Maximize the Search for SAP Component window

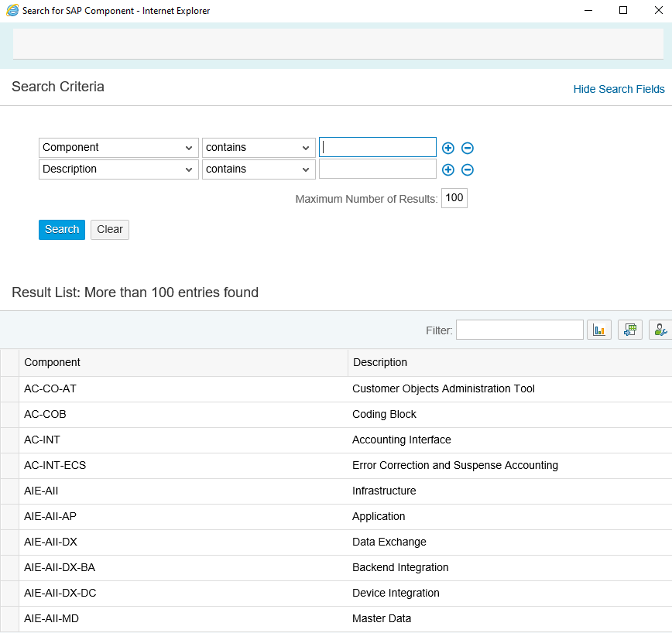point(623,10)
